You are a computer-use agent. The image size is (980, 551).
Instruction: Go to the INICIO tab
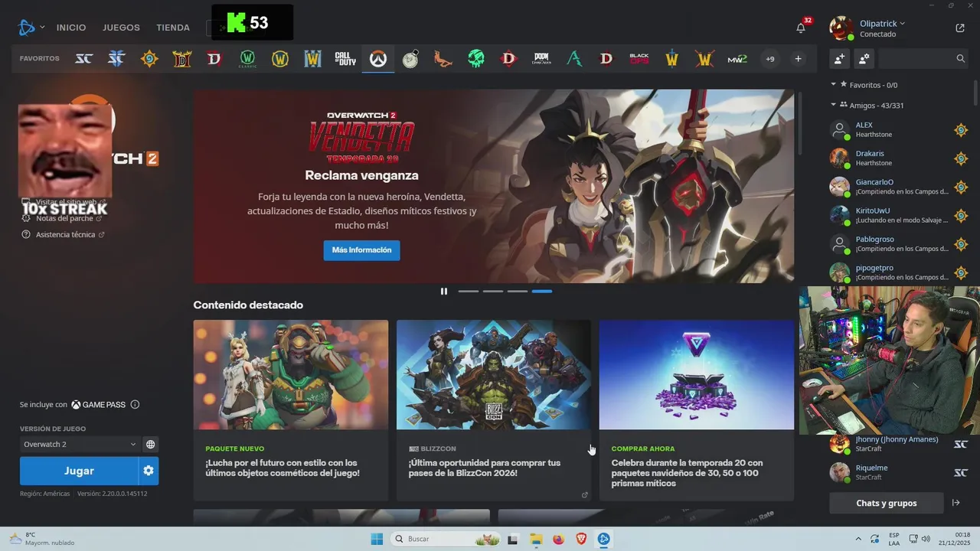(x=71, y=28)
